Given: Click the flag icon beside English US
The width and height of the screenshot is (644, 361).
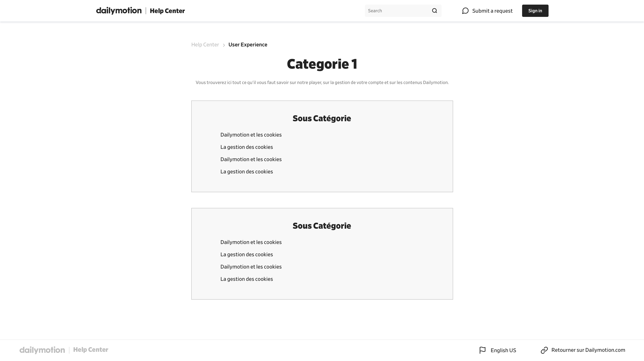Looking at the screenshot, I should [482, 350].
